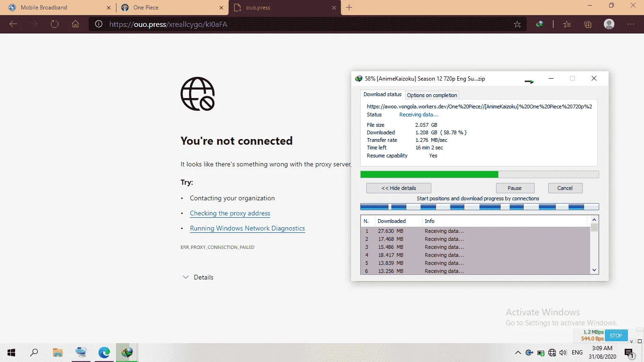This screenshot has height=362, width=644.
Task: Select connection 6 row with 13.256 MB
Action: (x=475, y=271)
